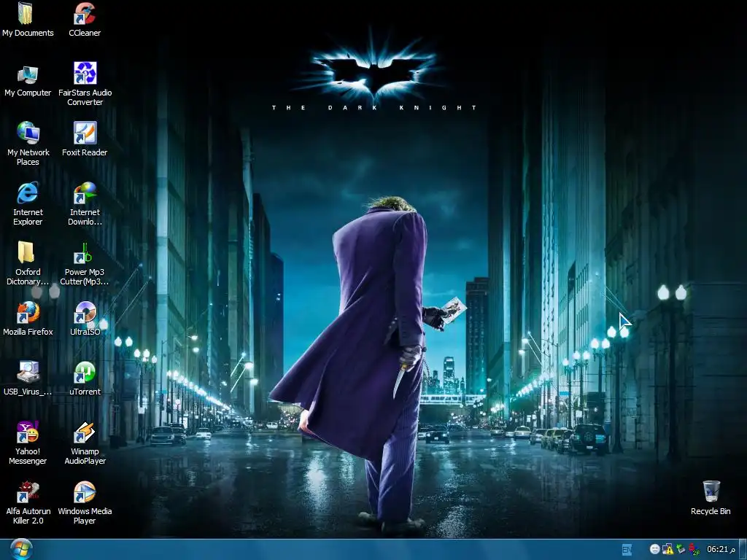Click the white smiley face tray icon
747x560 pixels.
pos(654,550)
